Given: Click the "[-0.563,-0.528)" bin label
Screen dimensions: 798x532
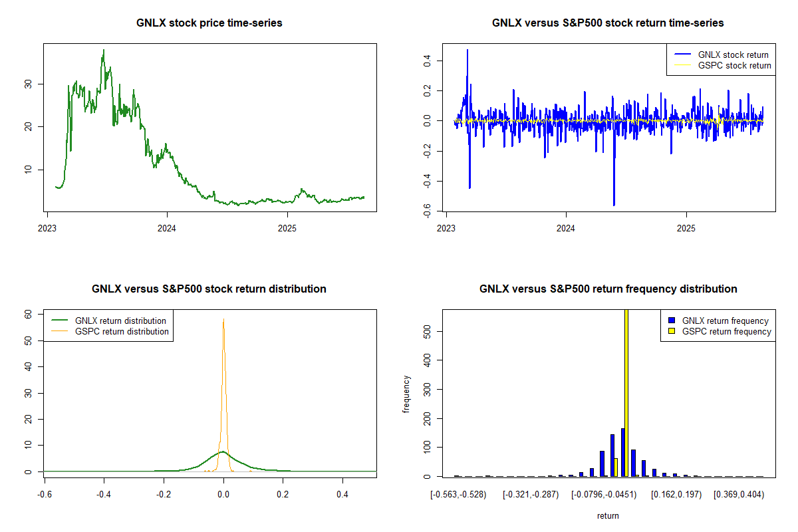Looking at the screenshot, I should coord(458,495).
